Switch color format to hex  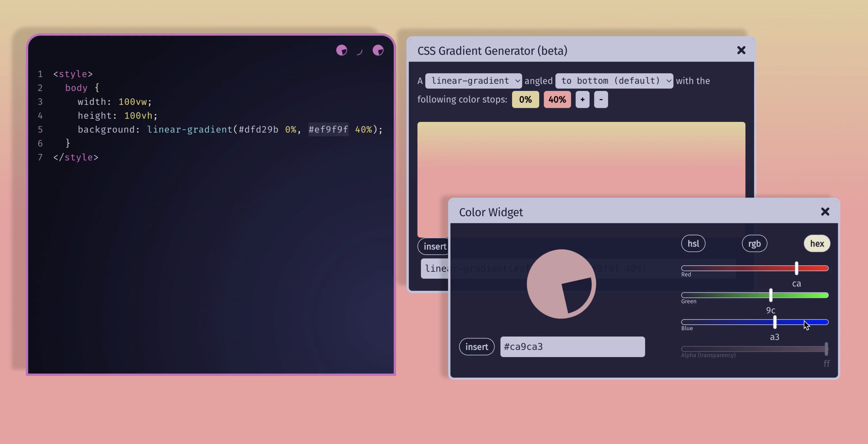(817, 243)
